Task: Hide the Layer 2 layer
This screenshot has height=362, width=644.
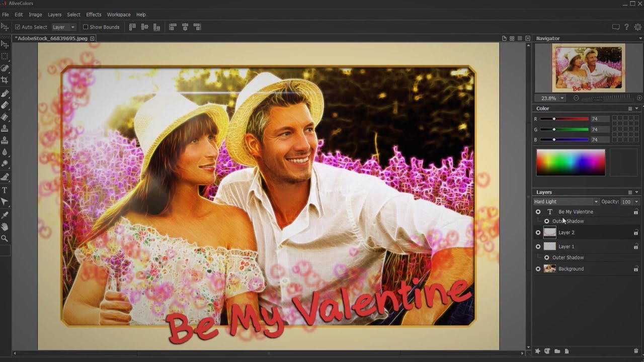Action: (x=538, y=232)
